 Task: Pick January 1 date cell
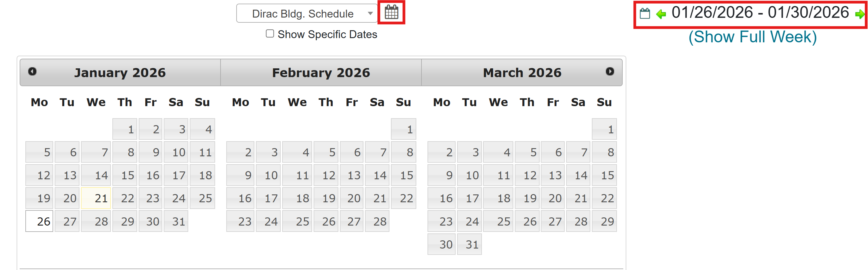125,129
